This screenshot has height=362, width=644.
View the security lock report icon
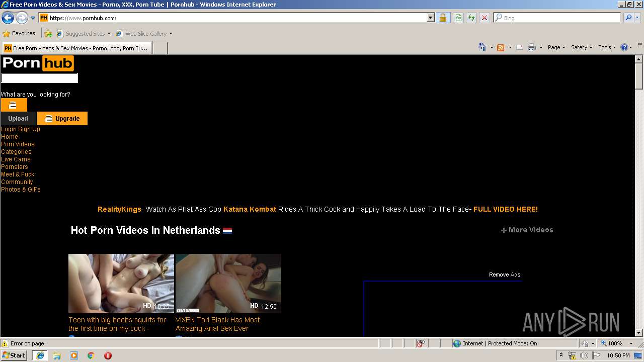coord(443,18)
